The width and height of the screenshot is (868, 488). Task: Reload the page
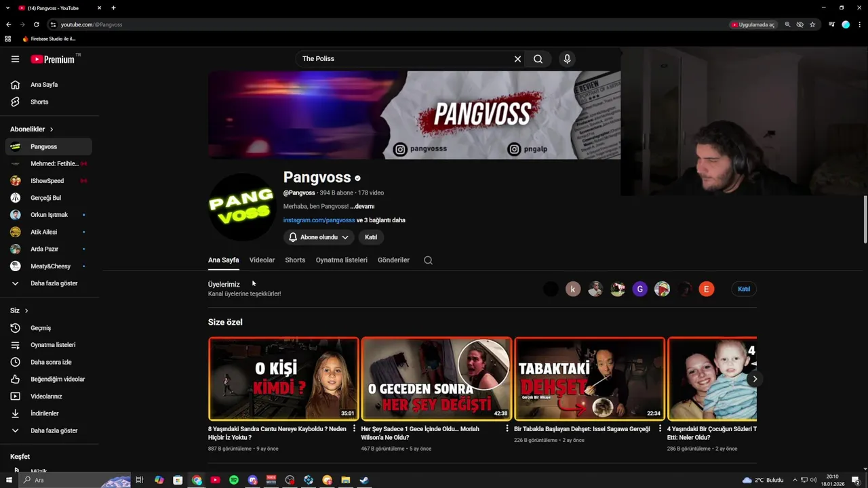37,24
